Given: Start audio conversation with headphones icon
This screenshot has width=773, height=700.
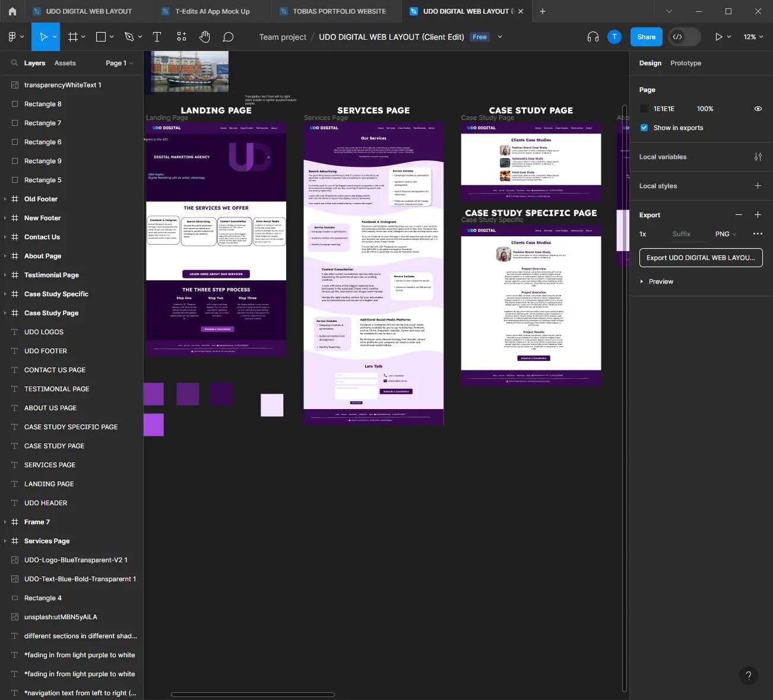Looking at the screenshot, I should (593, 37).
